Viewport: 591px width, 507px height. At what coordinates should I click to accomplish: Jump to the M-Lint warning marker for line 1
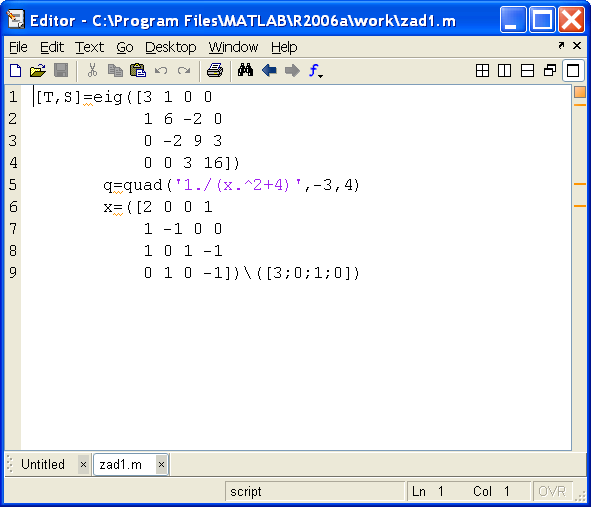click(x=580, y=105)
